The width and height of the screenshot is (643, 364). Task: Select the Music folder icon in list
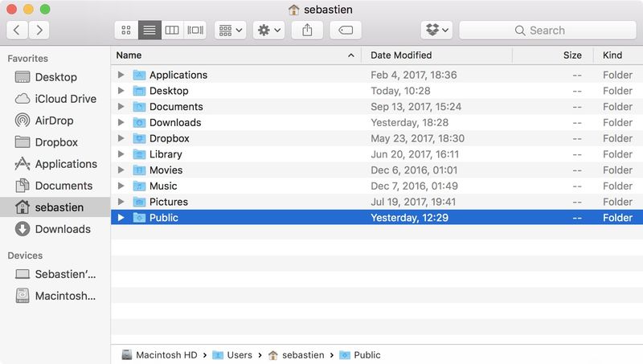tap(139, 186)
